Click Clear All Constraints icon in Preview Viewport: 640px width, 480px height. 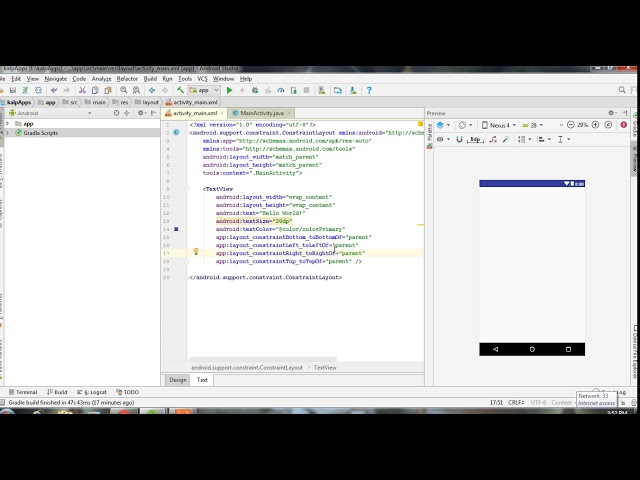click(x=493, y=139)
